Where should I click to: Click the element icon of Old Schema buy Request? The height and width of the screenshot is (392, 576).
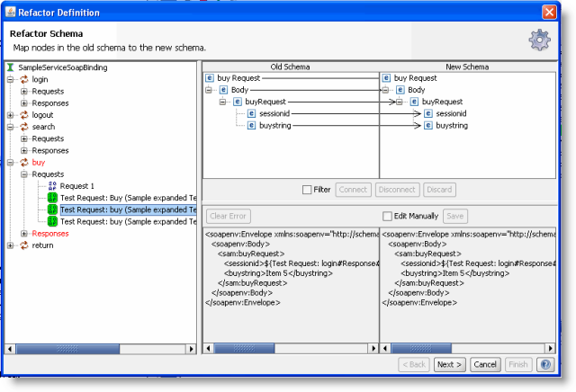click(x=210, y=78)
